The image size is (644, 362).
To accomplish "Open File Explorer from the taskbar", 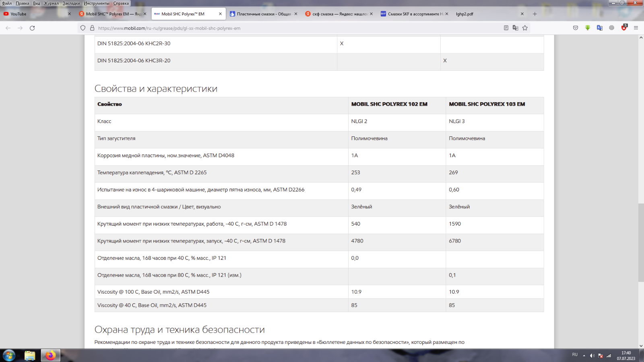I will pos(30,356).
